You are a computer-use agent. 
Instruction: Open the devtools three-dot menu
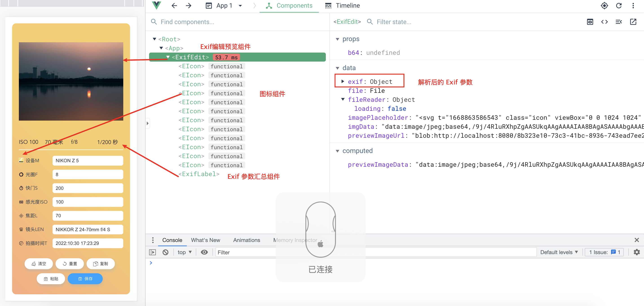pyautogui.click(x=633, y=6)
